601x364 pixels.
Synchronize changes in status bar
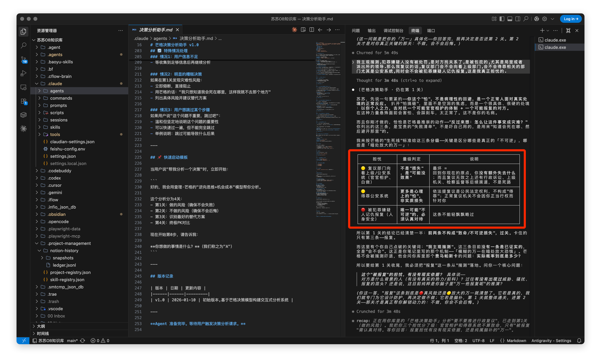click(83, 341)
